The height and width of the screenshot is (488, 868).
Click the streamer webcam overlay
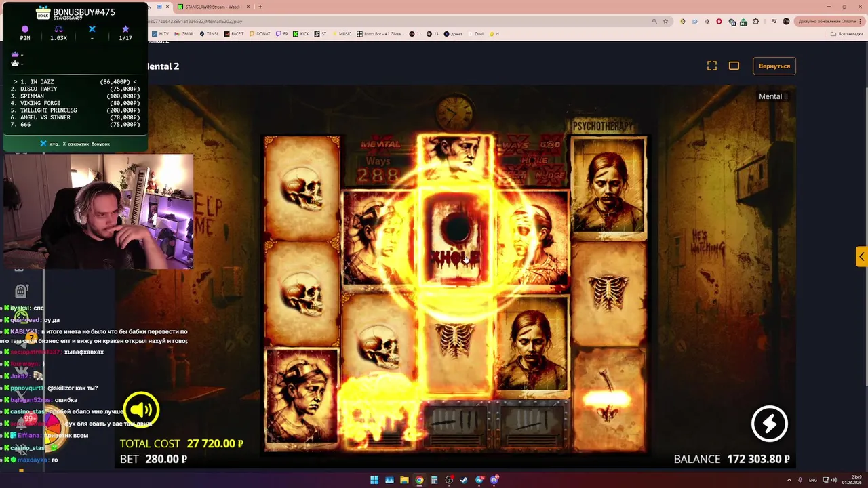click(x=99, y=211)
